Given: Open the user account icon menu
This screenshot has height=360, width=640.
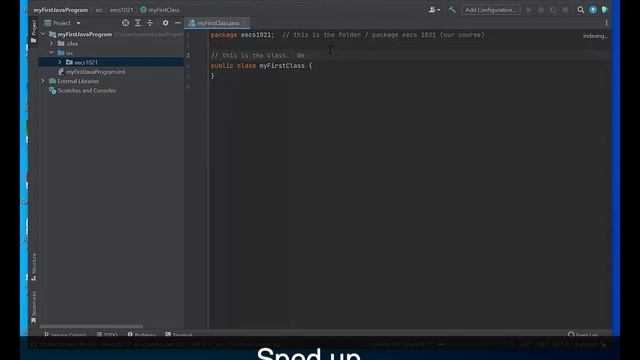Looking at the screenshot, I should pyautogui.click(x=434, y=10).
